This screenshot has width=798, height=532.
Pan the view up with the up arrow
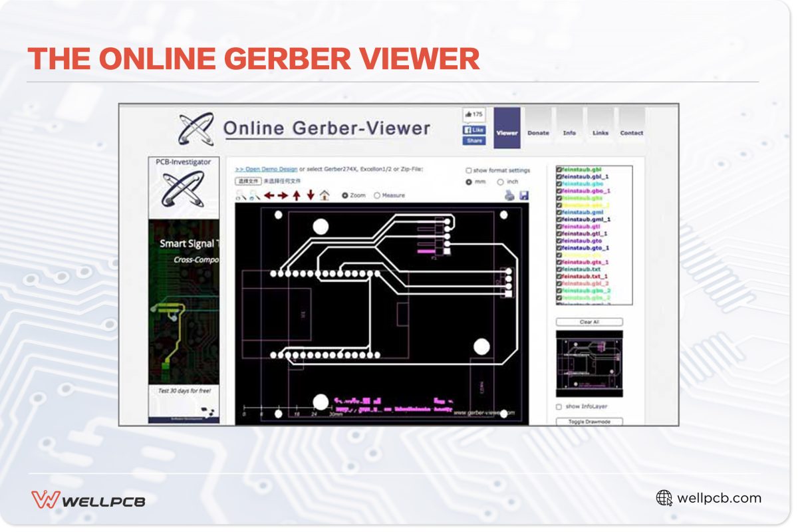(x=297, y=196)
